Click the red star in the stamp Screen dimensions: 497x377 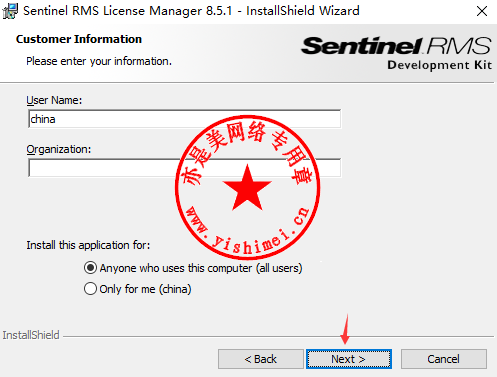(x=247, y=188)
